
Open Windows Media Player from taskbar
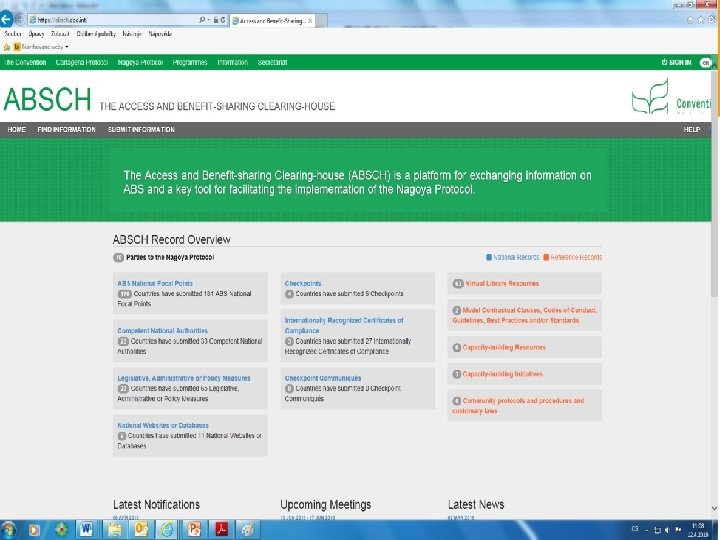click(34, 530)
